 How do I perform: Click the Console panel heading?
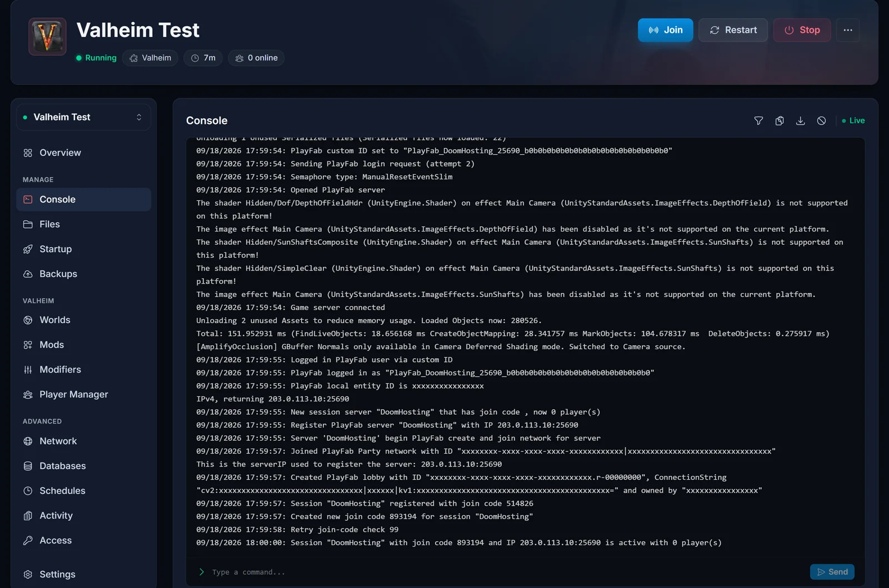click(x=207, y=120)
